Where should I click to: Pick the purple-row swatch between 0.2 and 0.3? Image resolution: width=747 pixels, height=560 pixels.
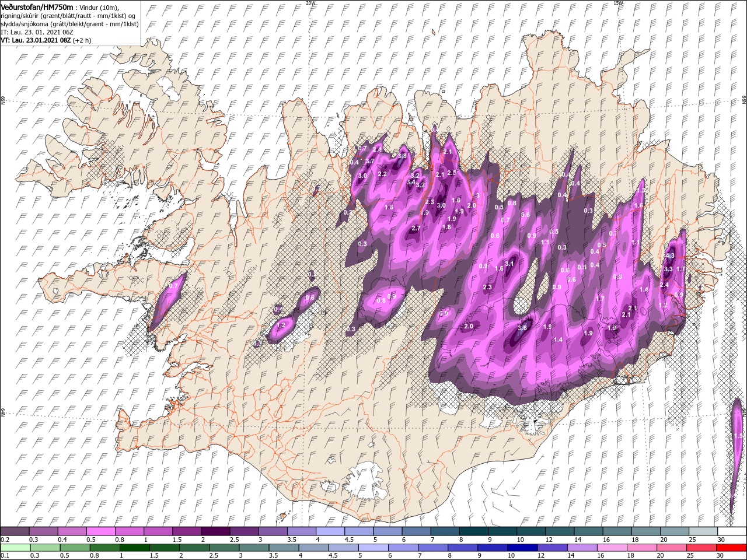pyautogui.click(x=15, y=531)
